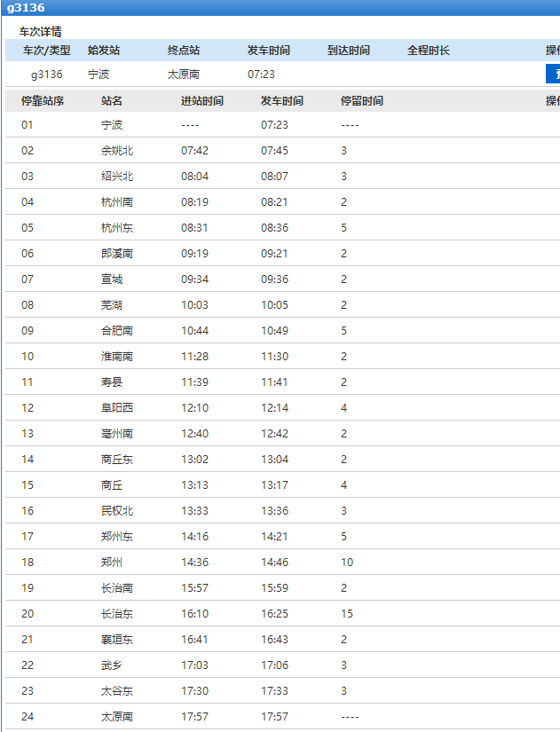Click the 商丘东 station row
This screenshot has width=560, height=732.
(282, 459)
